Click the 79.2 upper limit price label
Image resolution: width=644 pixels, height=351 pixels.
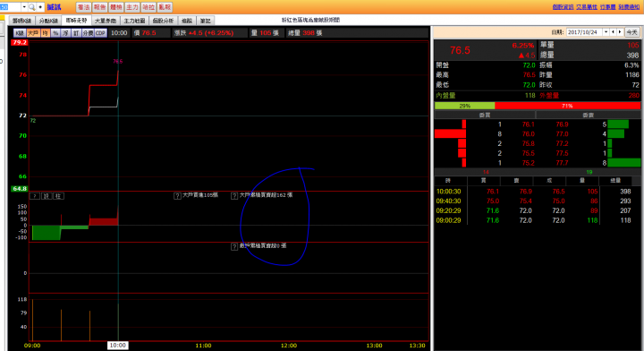pyautogui.click(x=20, y=42)
